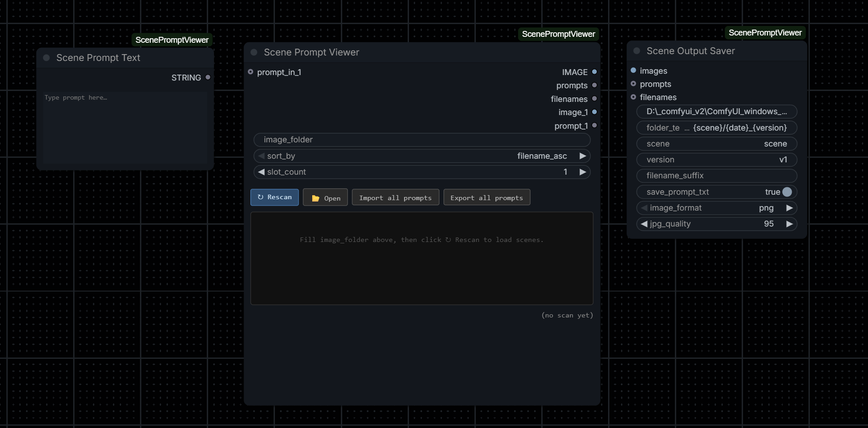Viewport: 868px width, 428px height.
Task: Increase slot_count with right arrow
Action: pos(583,172)
